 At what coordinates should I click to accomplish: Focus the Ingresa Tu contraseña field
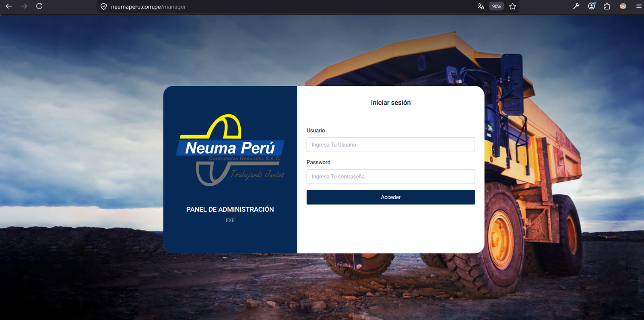(x=390, y=177)
